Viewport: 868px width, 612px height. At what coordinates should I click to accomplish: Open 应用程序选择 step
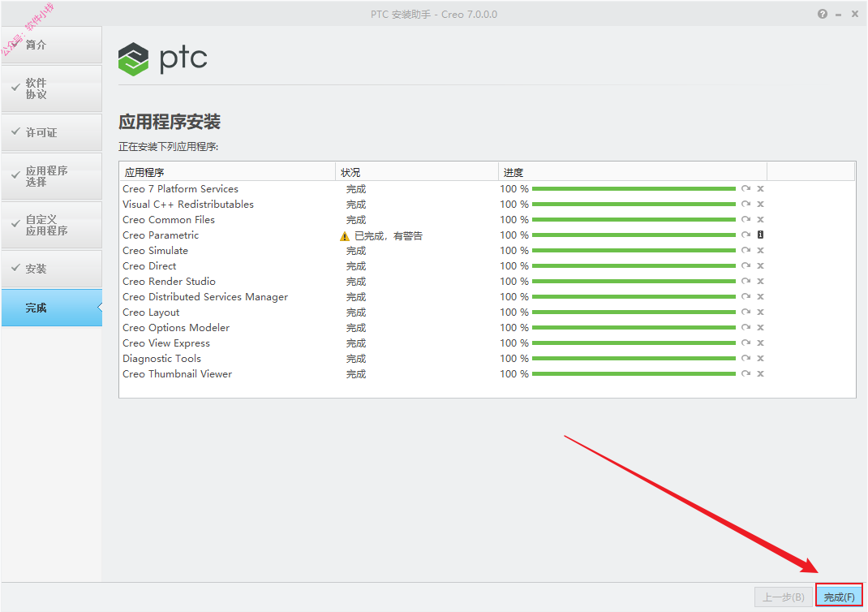[51, 176]
